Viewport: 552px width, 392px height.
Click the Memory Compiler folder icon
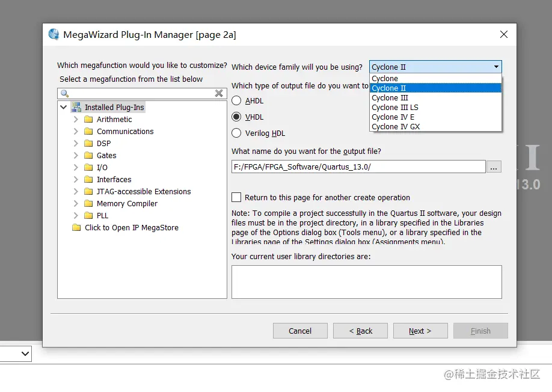point(88,203)
